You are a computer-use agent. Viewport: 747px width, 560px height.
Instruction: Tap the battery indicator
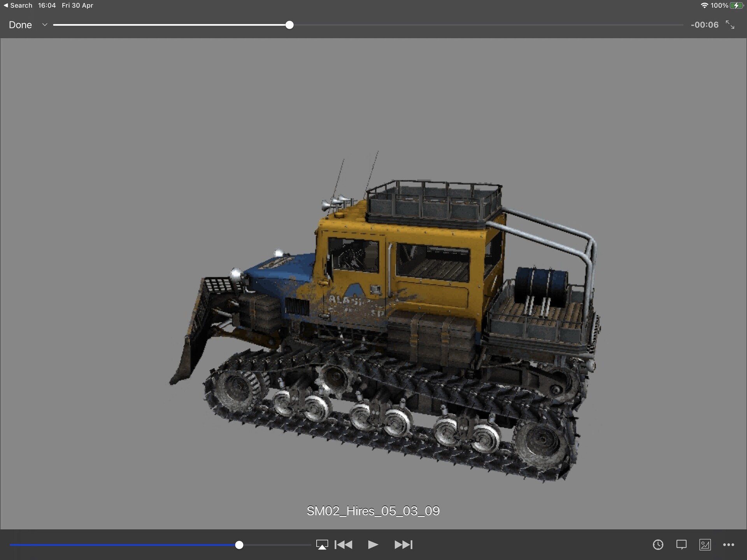click(x=736, y=5)
